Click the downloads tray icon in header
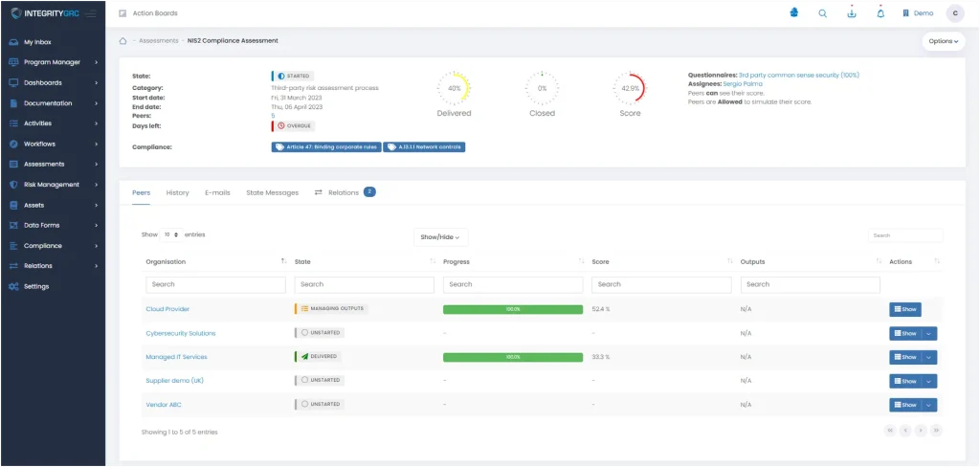980x467 pixels. (852, 13)
